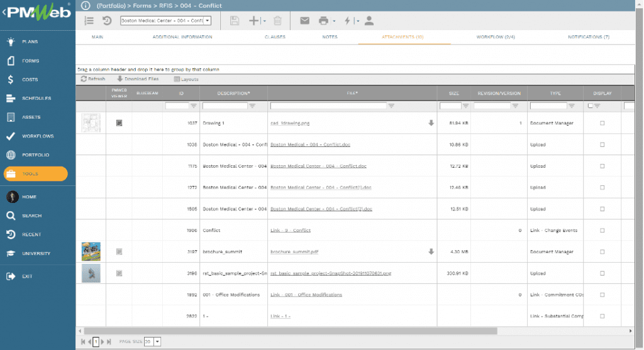644x350 pixels.
Task: Open the record list view icon
Action: coord(89,21)
